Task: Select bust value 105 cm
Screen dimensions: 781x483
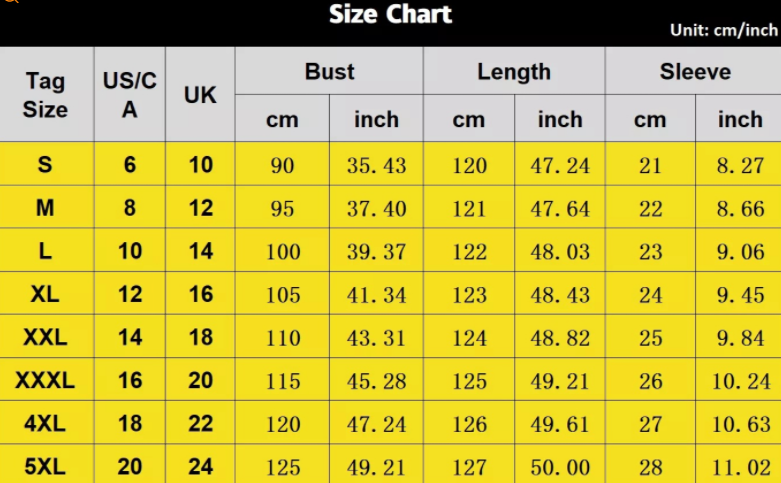Action: (283, 295)
